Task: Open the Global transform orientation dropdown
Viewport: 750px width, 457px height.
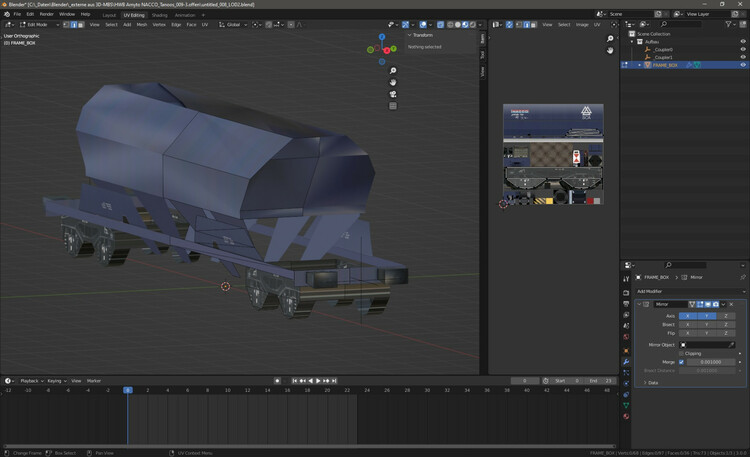Action: (x=233, y=24)
